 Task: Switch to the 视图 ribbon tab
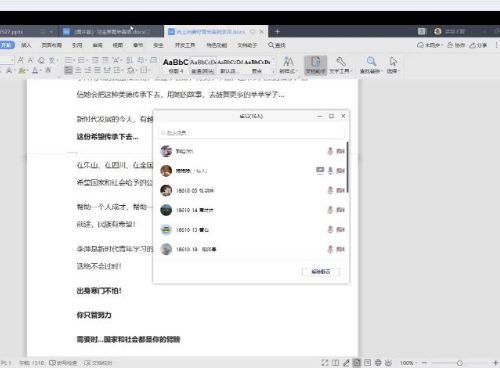(118, 45)
